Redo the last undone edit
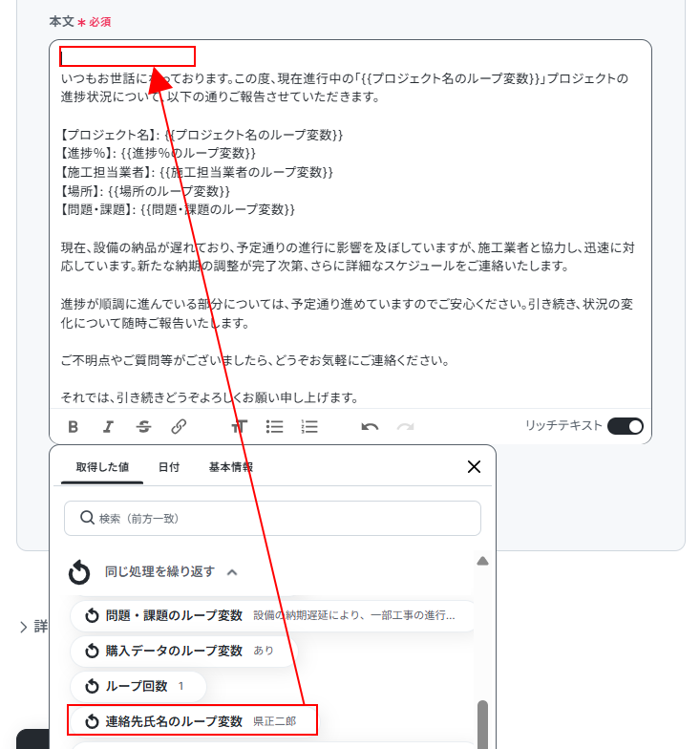This screenshot has height=749, width=700. [x=405, y=426]
